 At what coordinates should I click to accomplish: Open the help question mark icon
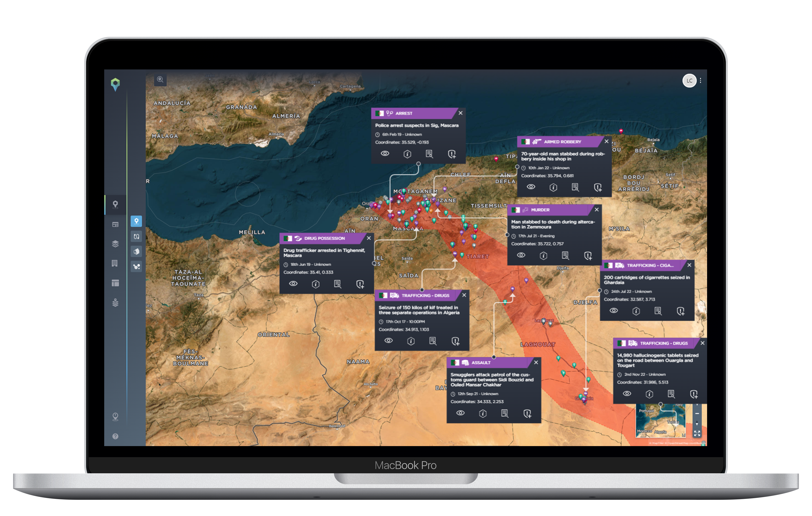click(115, 436)
